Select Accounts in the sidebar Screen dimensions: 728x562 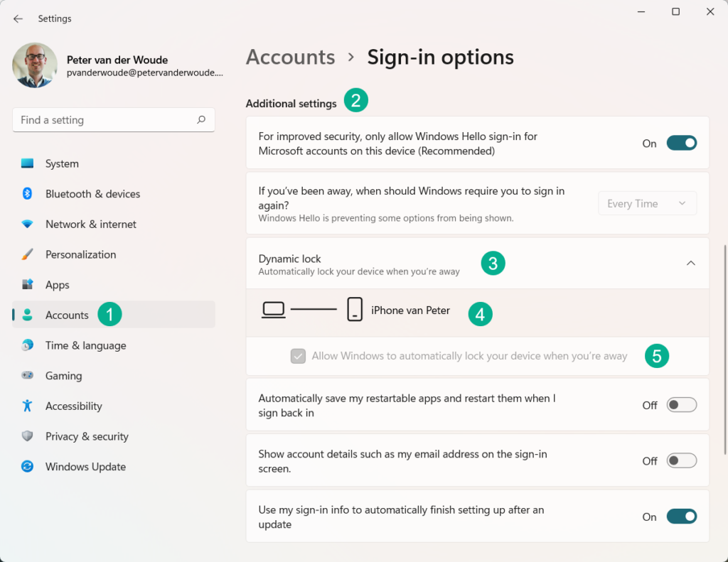[67, 315]
